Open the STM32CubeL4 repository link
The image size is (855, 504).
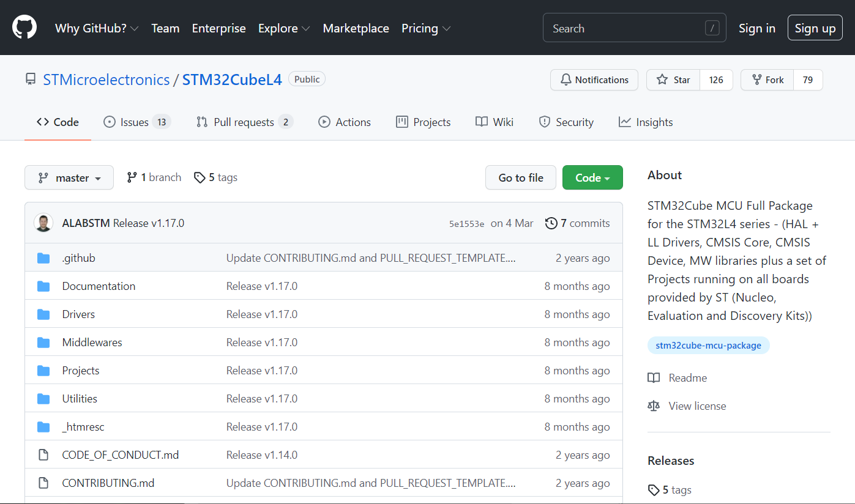[x=232, y=80]
